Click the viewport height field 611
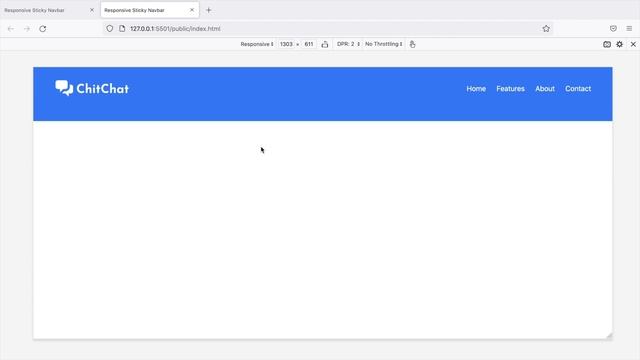 click(309, 44)
